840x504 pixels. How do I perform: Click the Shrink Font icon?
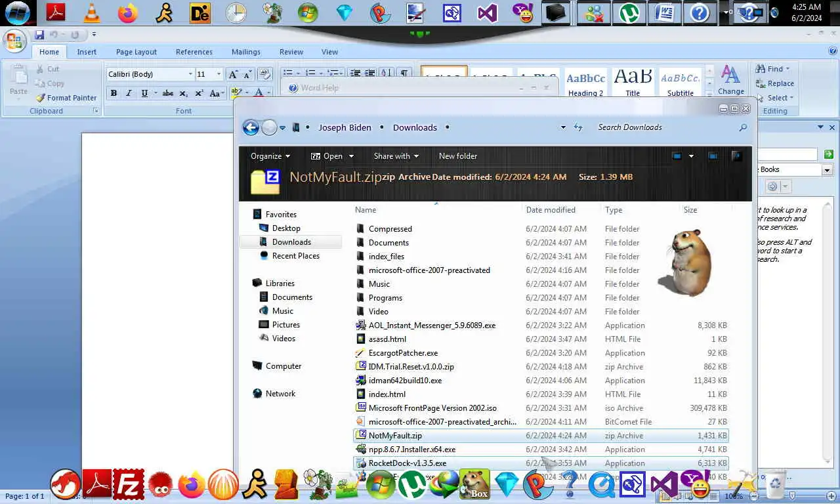(247, 74)
